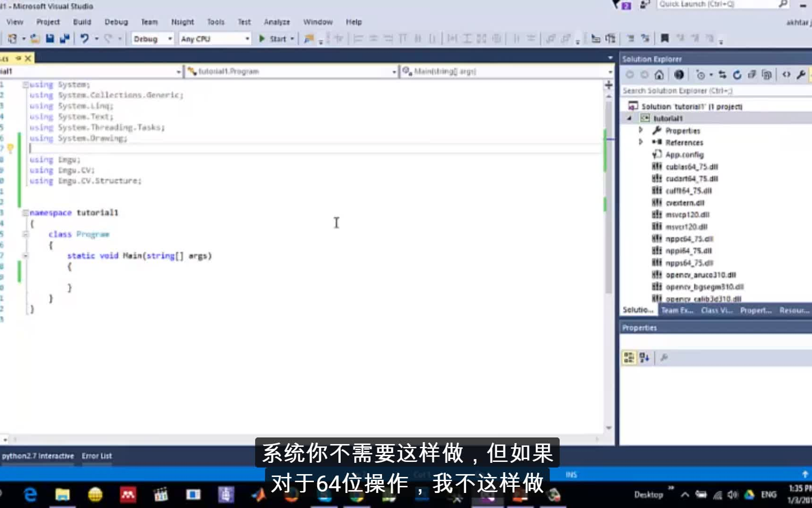Click the Find in Files toolbar icon
Image resolution: width=812 pixels, height=508 pixels.
(309, 39)
